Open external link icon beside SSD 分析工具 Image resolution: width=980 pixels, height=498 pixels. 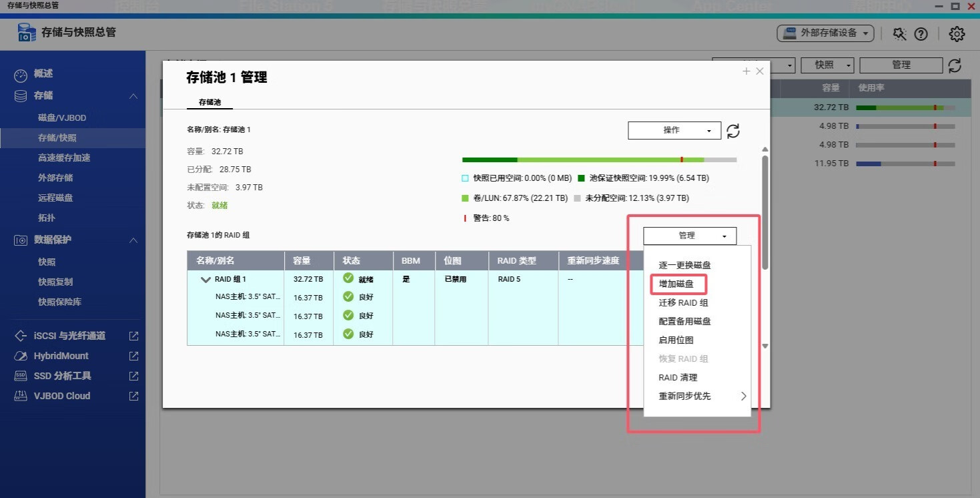point(133,376)
